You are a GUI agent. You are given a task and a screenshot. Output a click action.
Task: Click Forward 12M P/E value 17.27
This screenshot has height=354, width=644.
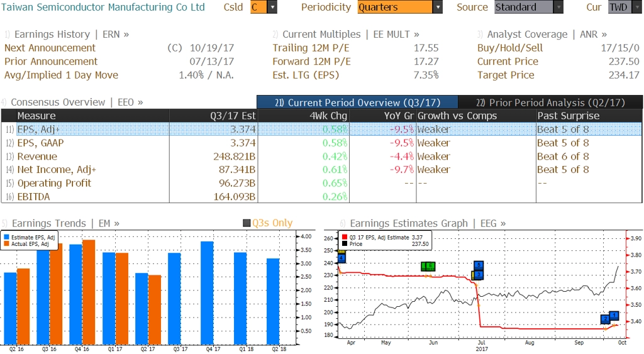tap(426, 62)
